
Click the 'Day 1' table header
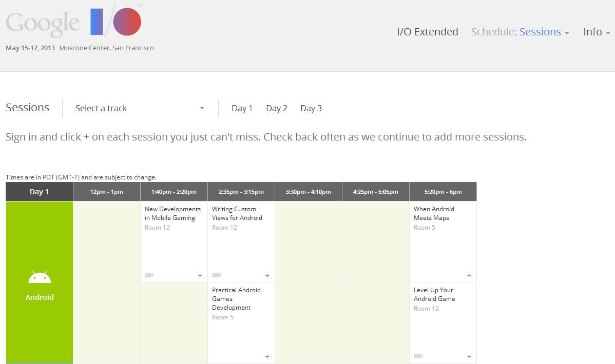click(x=39, y=192)
